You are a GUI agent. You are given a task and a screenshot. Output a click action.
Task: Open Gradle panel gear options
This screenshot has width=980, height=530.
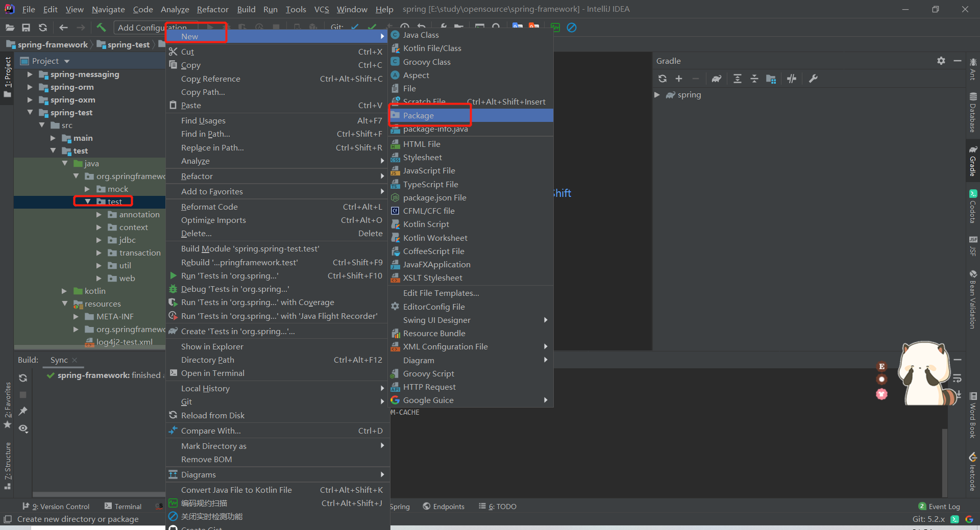pyautogui.click(x=941, y=61)
